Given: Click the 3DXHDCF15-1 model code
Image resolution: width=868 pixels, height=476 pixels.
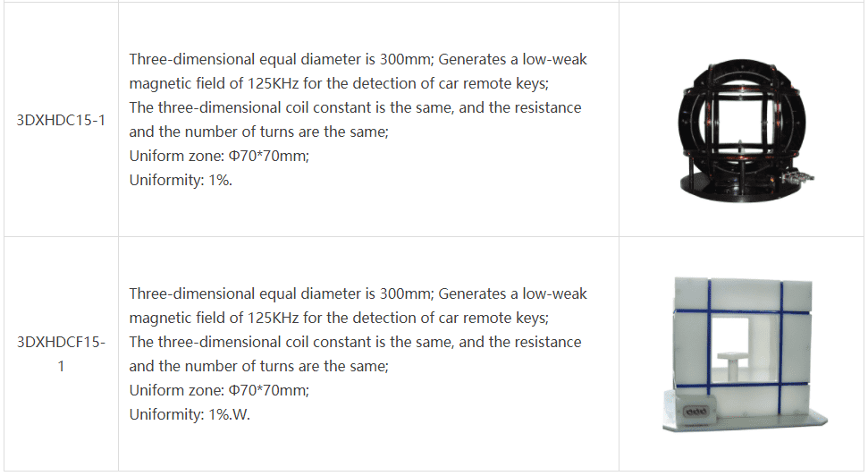Looking at the screenshot, I should pos(61,354).
